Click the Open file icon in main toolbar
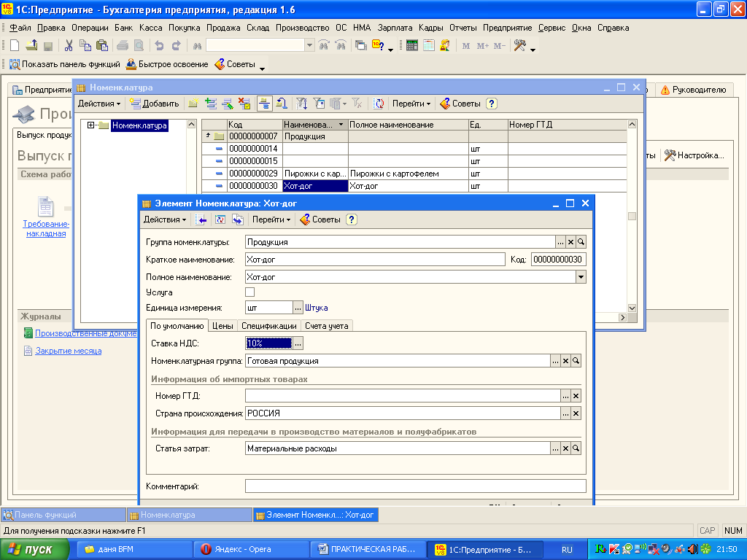Screen dimensions: 747x560 (x=31, y=46)
